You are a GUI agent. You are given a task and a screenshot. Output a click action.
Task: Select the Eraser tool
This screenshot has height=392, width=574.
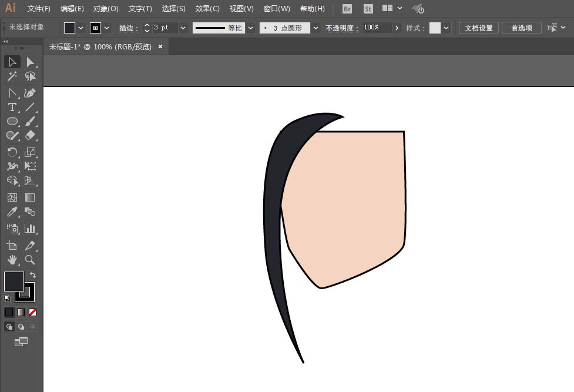[30, 135]
